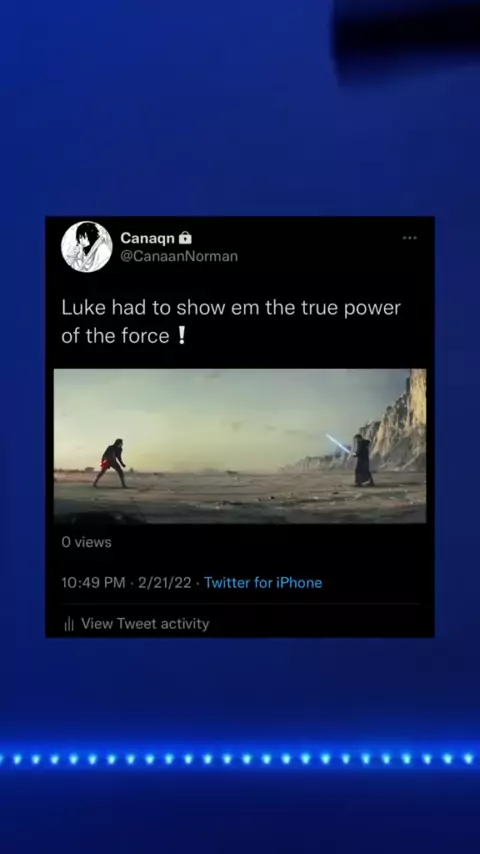
Task: Click the bar chart Tweet activity icon
Action: (69, 624)
